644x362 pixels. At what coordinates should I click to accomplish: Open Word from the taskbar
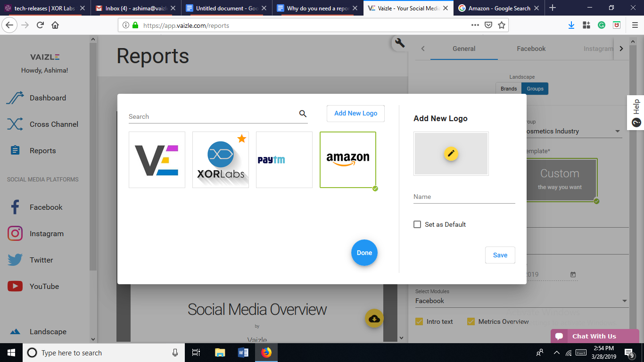[x=243, y=353]
